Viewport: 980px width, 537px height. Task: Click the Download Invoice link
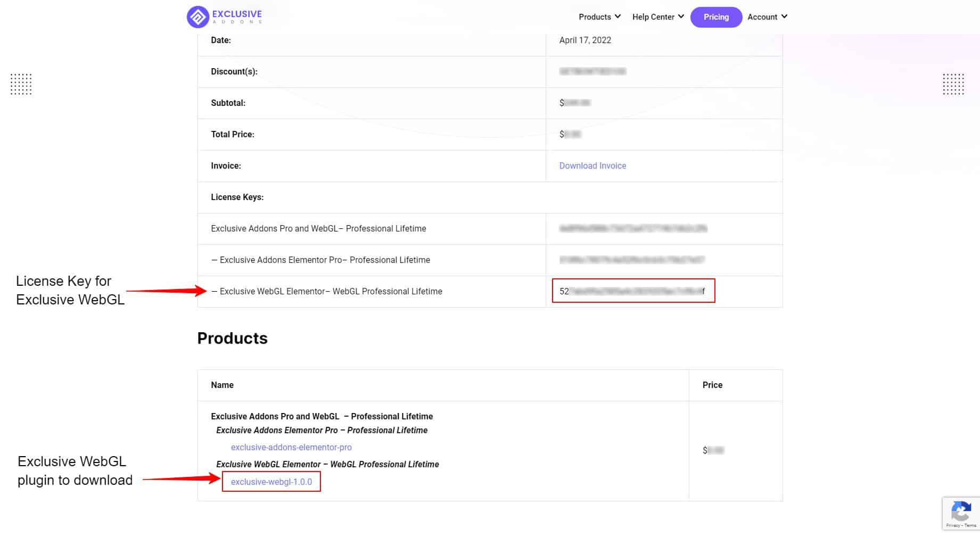click(x=592, y=166)
